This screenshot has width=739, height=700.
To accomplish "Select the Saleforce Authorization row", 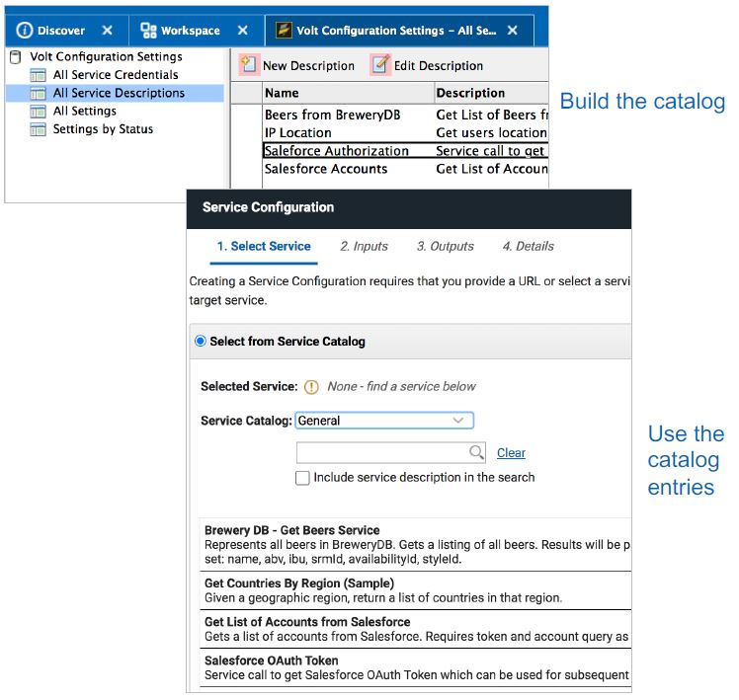I will point(406,151).
